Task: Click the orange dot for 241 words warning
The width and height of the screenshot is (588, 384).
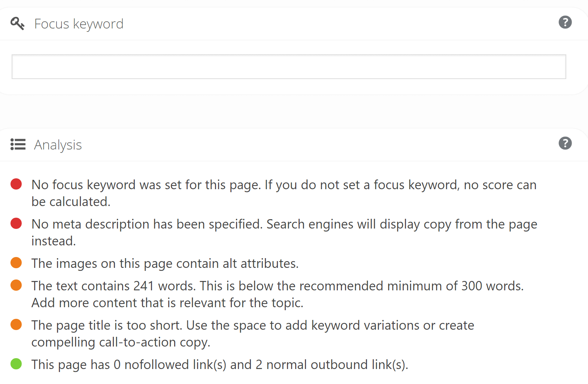Action: coord(16,285)
